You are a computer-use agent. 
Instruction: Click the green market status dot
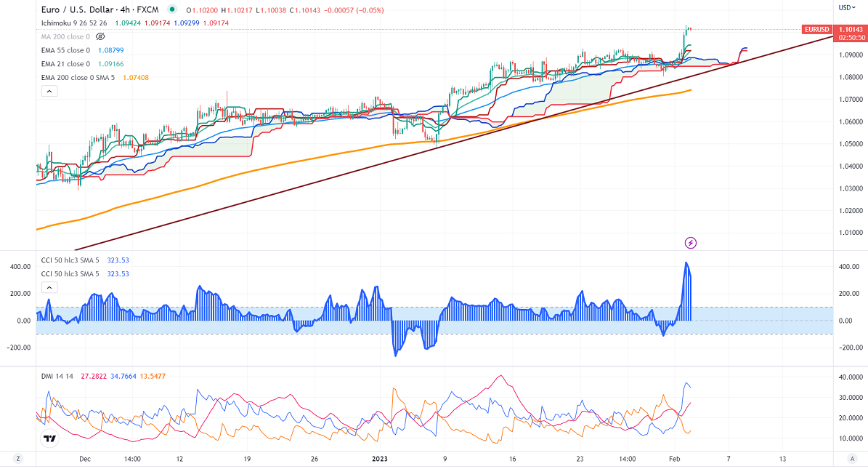pyautogui.click(x=171, y=10)
